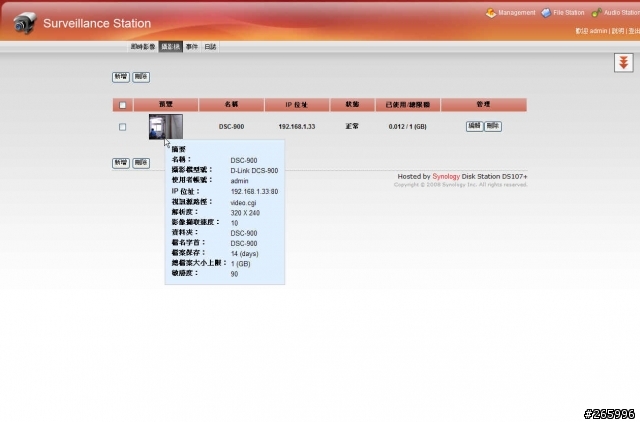Expand panel with red double-arrow icon
640x422 pixels.
pos(623,62)
